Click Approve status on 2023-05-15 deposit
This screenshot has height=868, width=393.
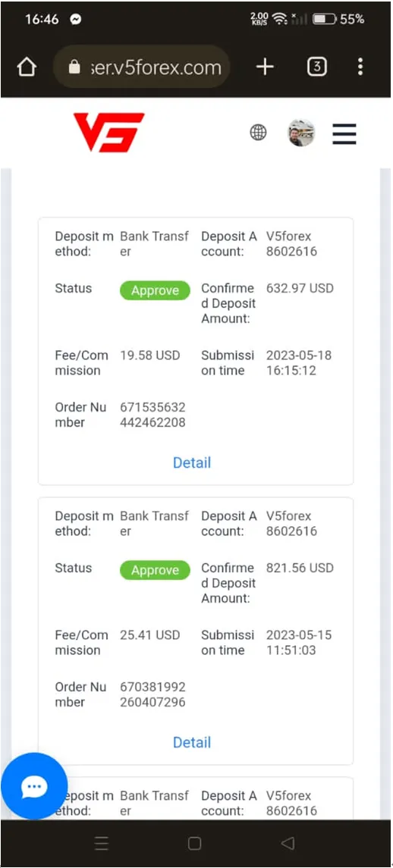[155, 570]
